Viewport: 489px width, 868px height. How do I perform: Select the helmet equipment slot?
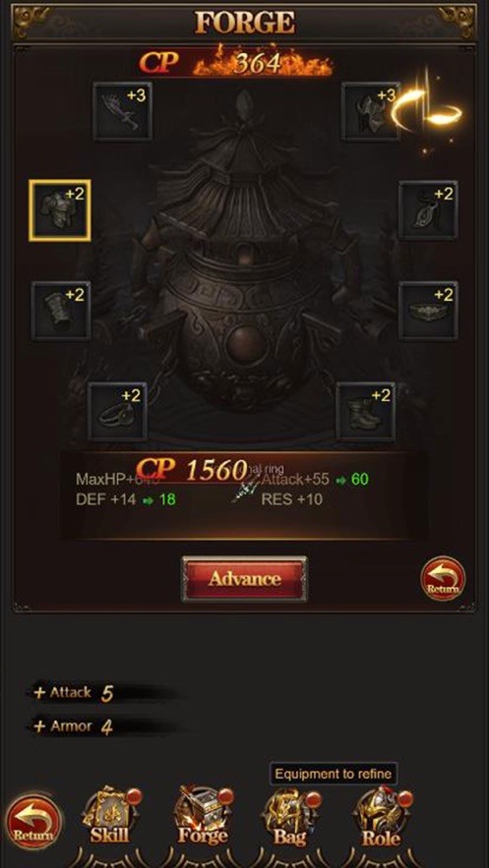tap(371, 111)
